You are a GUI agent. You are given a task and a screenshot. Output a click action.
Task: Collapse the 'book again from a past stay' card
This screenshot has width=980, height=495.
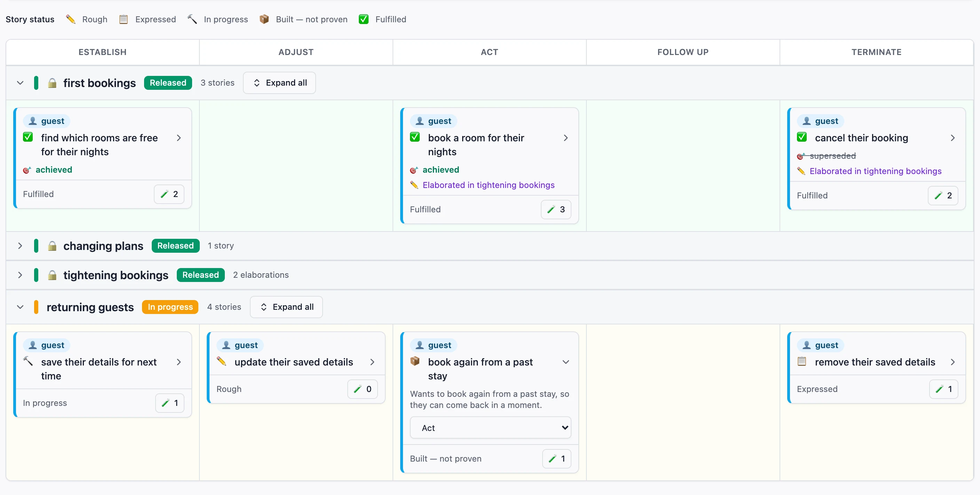566,362
